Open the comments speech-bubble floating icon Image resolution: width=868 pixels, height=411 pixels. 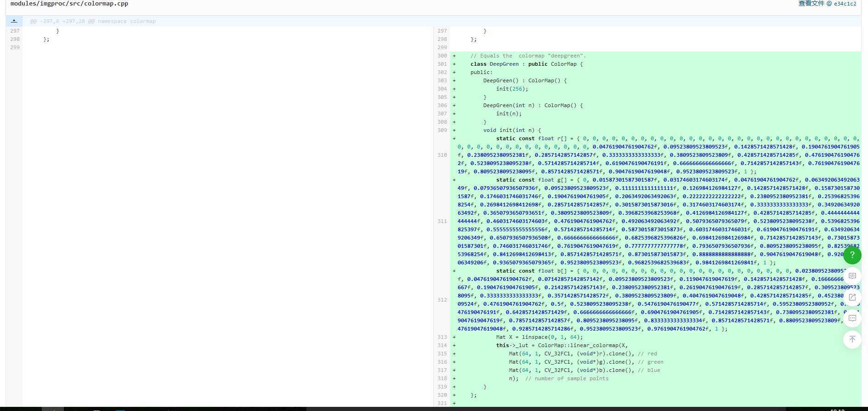(852, 318)
